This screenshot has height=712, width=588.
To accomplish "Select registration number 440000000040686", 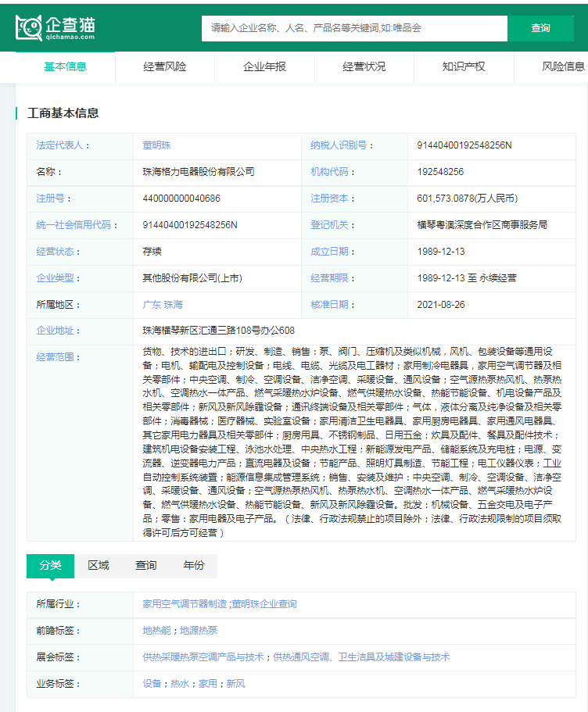I will coord(181,199).
